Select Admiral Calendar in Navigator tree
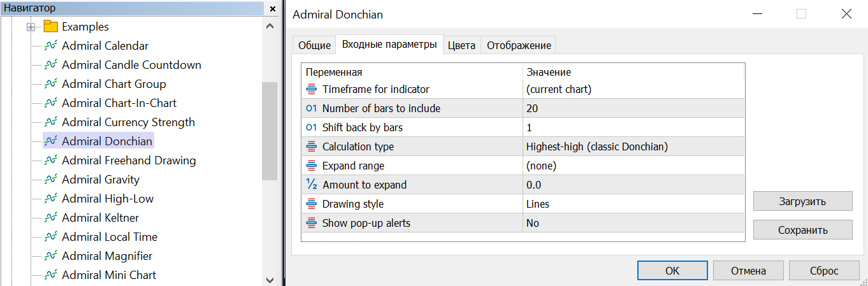The height and width of the screenshot is (286, 868). (x=105, y=46)
